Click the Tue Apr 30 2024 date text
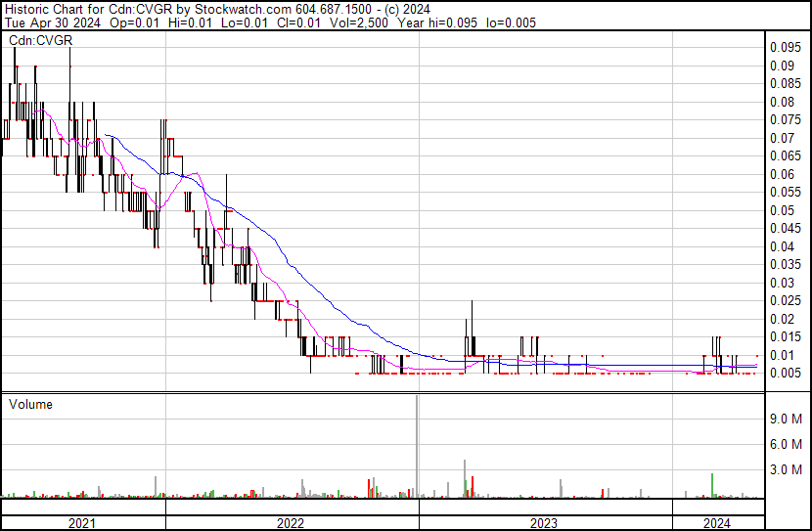This screenshot has width=812, height=531. click(x=52, y=22)
